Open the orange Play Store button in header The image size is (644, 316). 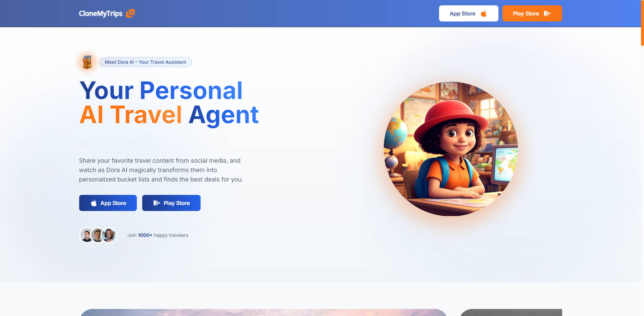(532, 13)
